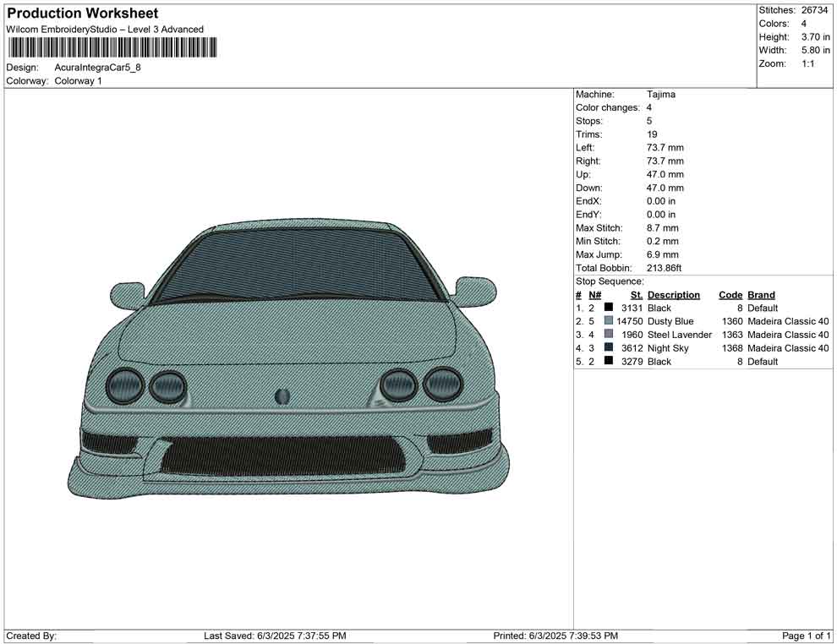Select the Black swatch in stop row 5
Image resolution: width=837 pixels, height=644 pixels.
(x=609, y=362)
